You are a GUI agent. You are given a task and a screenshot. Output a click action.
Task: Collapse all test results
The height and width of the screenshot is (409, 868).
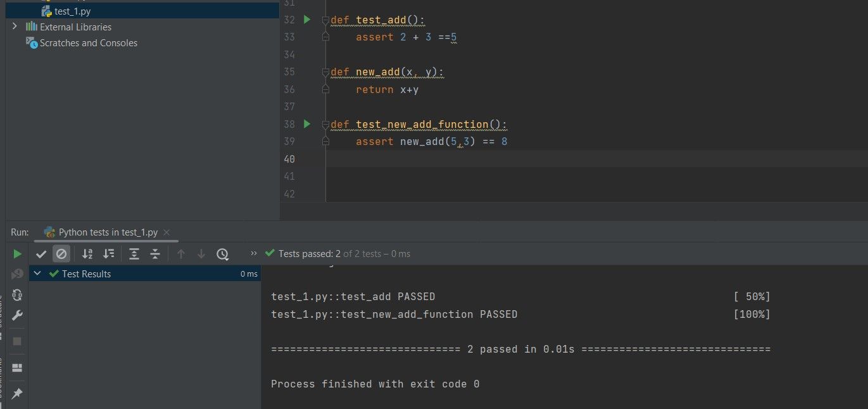[x=155, y=254]
